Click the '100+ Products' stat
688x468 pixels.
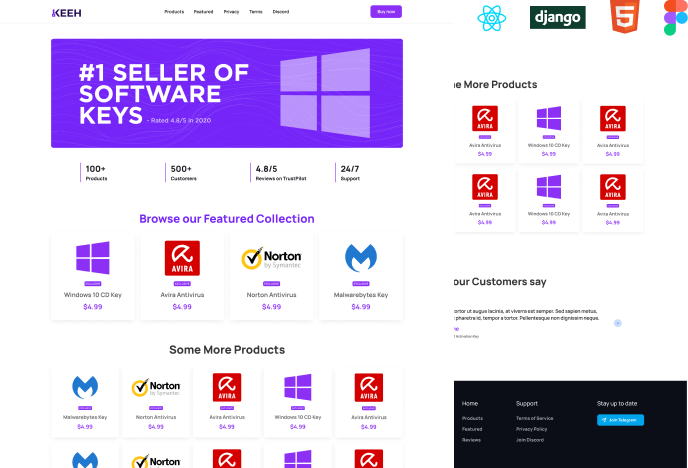96,172
